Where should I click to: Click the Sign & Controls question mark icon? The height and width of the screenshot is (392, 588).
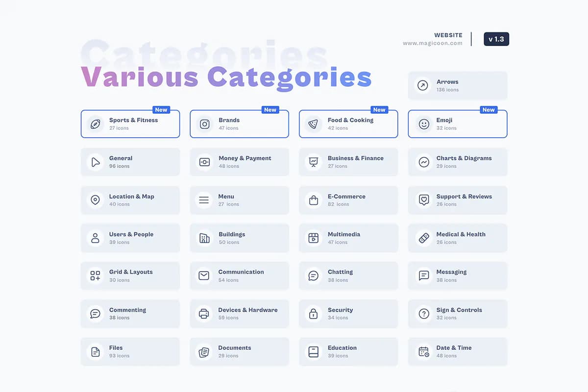tap(424, 314)
